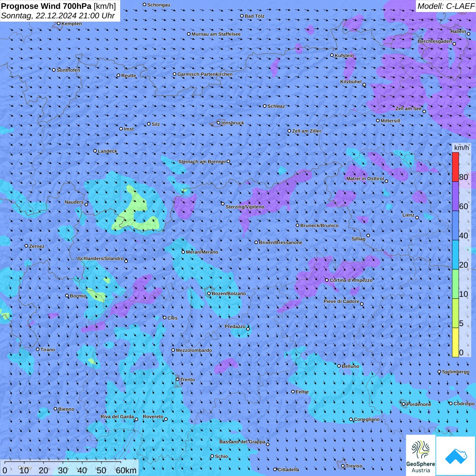Click the Innsbruck city marker
This screenshot has height=476, width=476.
(219, 123)
